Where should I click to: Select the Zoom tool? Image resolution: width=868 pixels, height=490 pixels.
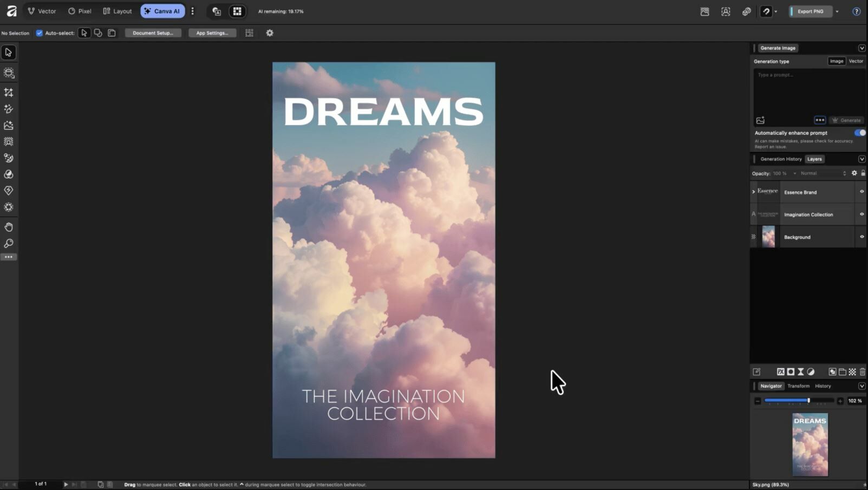pos(9,243)
